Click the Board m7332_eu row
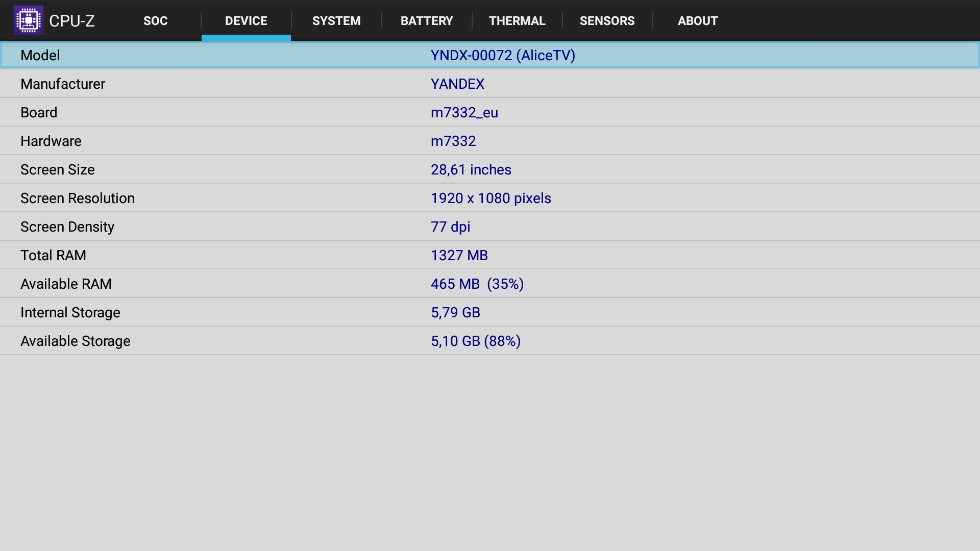 (x=490, y=112)
